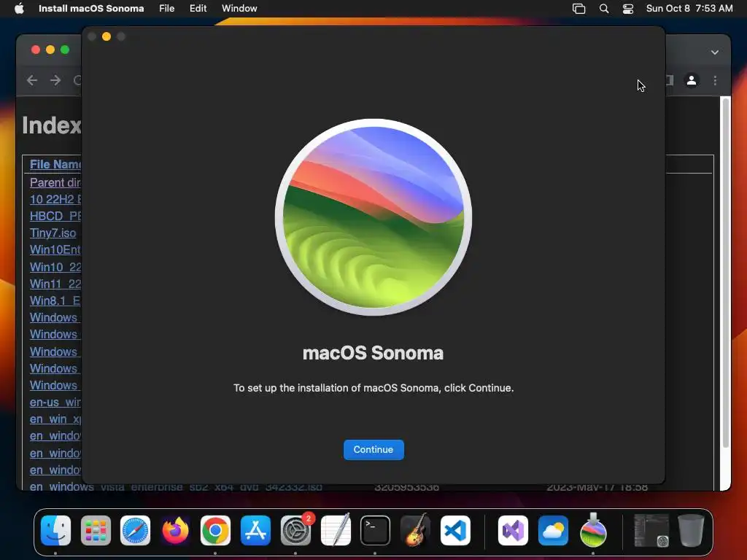This screenshot has height=560, width=747.
Task: Open the Window menu
Action: 239,8
